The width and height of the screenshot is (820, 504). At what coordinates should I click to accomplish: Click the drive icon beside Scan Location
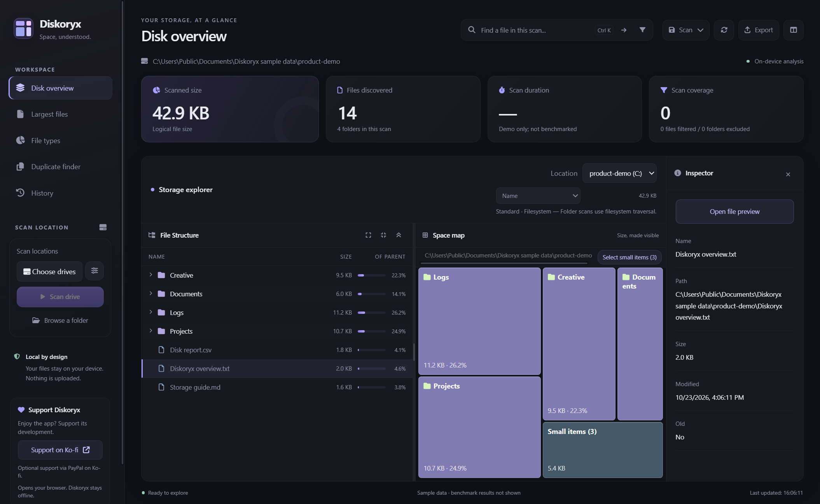point(103,227)
